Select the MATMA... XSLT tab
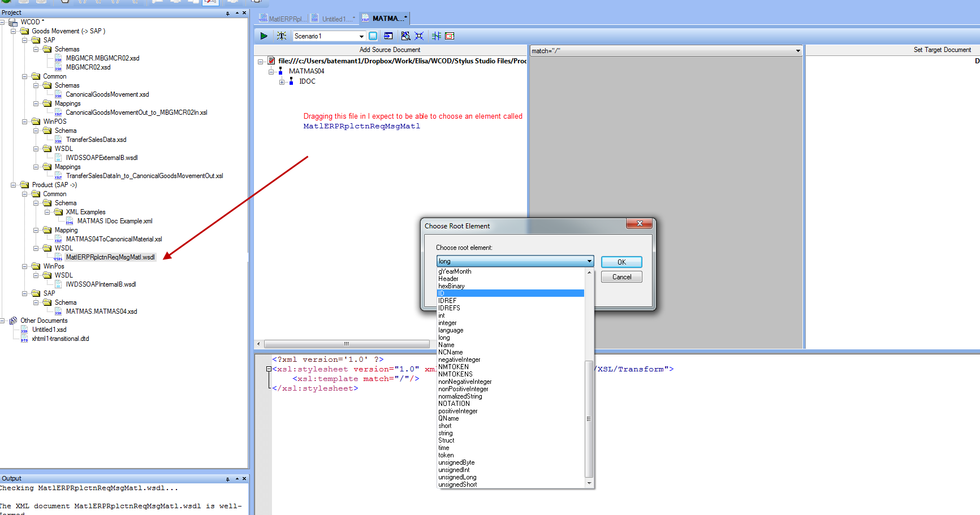Image resolution: width=980 pixels, height=515 pixels. pos(385,19)
